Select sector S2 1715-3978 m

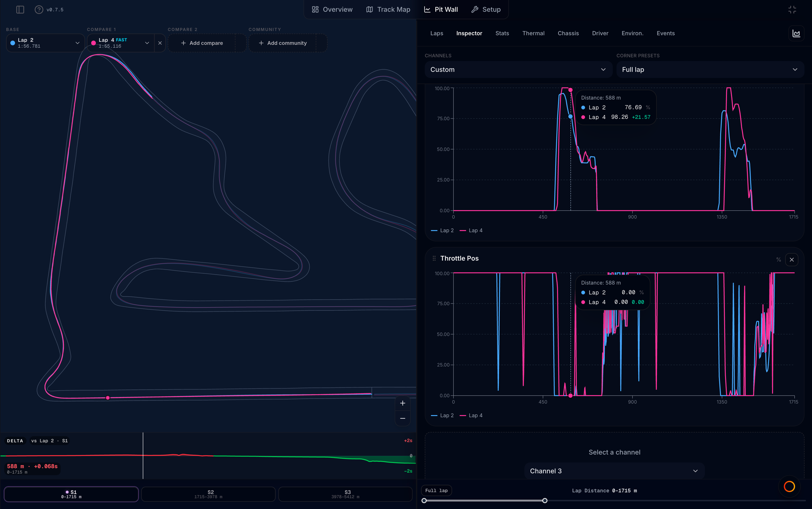[x=208, y=494]
